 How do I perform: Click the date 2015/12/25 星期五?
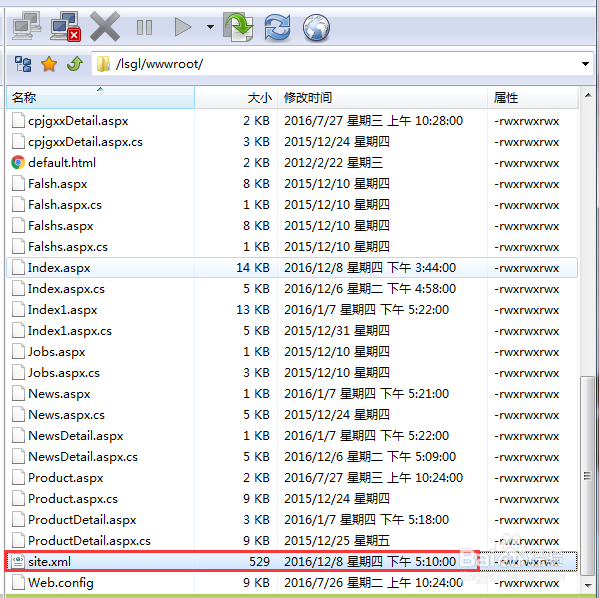click(337, 541)
